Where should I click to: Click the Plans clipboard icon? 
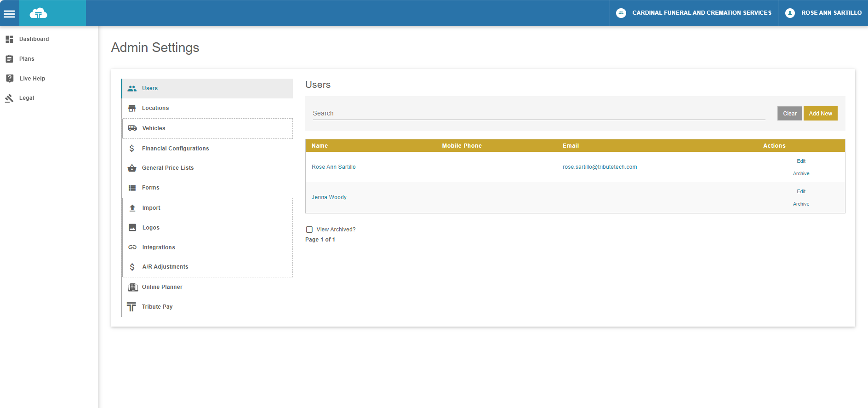pos(9,59)
